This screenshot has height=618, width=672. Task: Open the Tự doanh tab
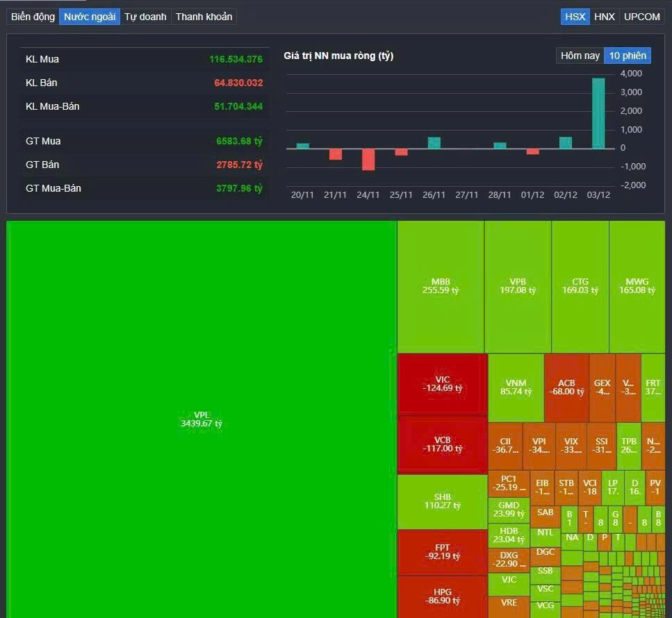pos(145,17)
